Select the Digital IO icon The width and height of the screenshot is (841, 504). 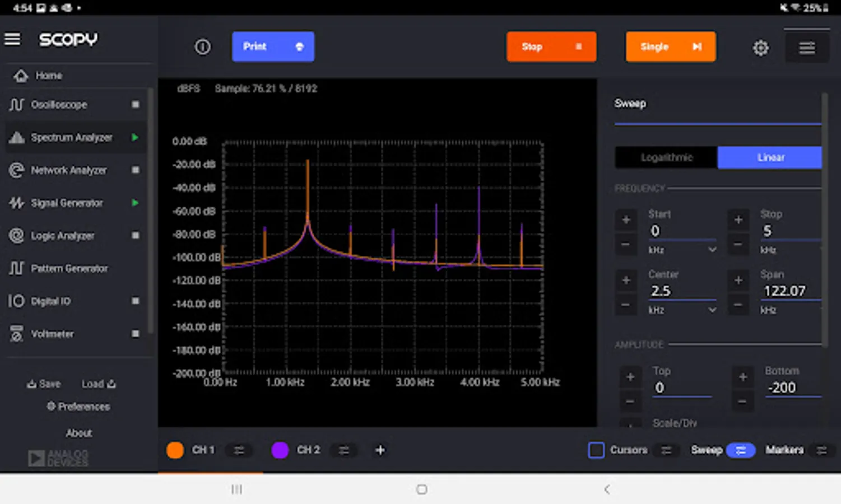[16, 301]
